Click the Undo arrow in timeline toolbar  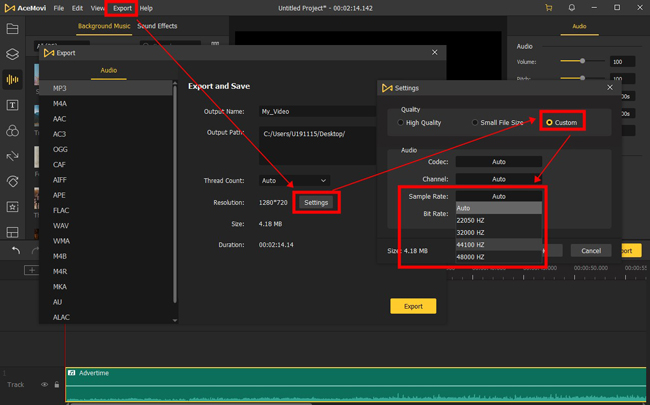tap(16, 250)
